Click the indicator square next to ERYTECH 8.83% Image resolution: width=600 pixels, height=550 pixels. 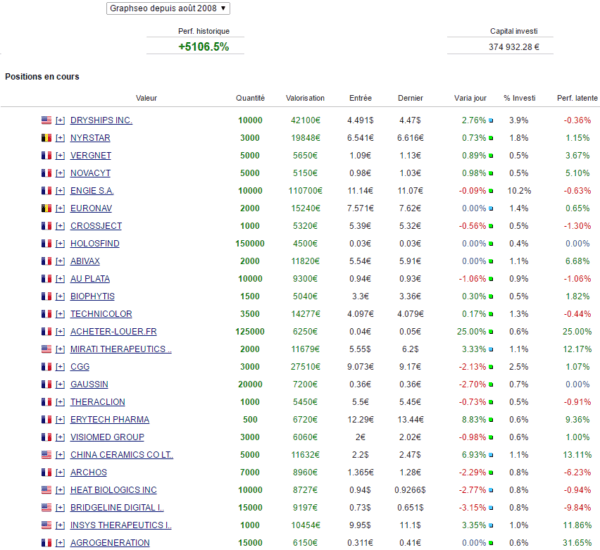(491, 420)
